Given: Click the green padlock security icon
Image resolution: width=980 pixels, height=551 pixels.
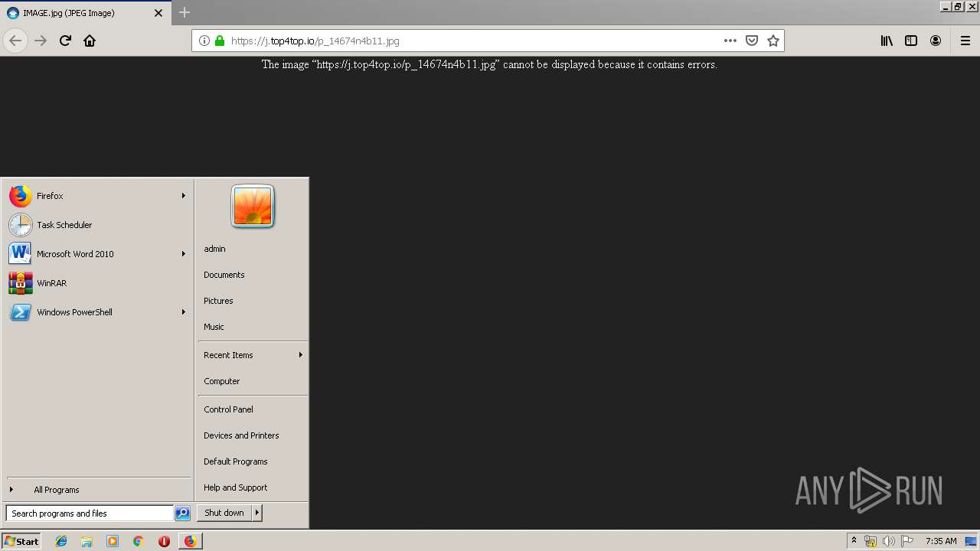Looking at the screenshot, I should (x=220, y=41).
